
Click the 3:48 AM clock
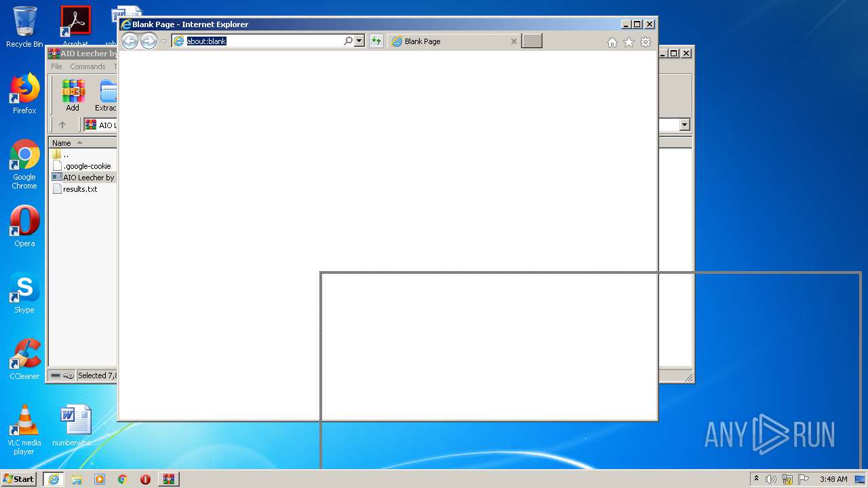click(833, 479)
